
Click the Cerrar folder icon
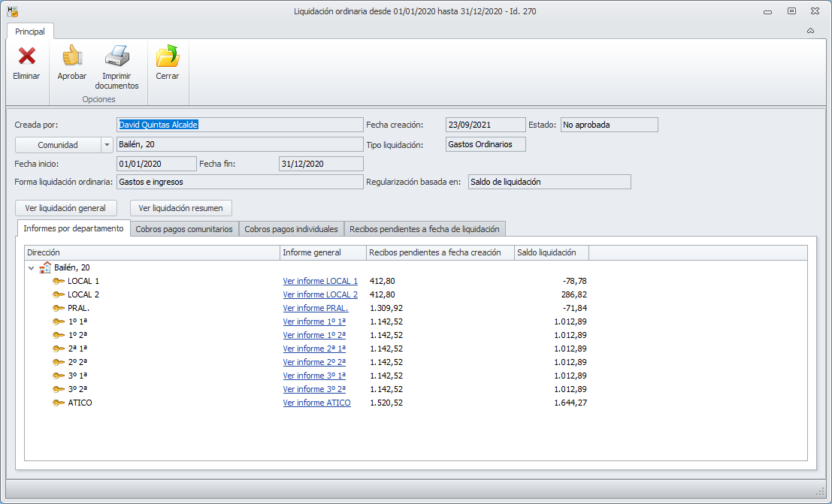pyautogui.click(x=167, y=56)
